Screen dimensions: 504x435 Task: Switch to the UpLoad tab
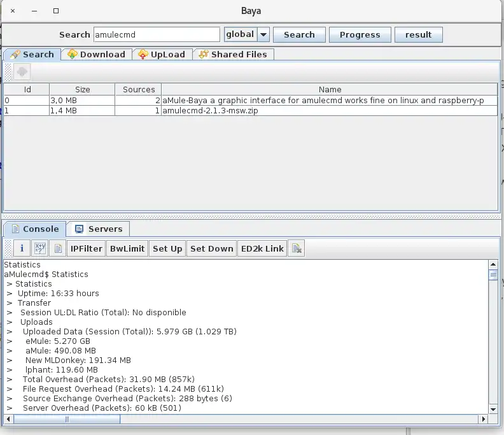click(x=162, y=54)
